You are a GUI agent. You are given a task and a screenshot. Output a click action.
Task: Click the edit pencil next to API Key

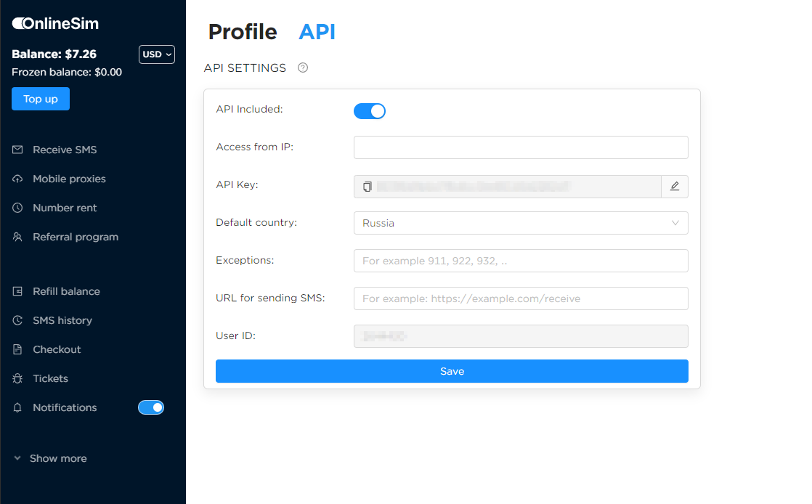[x=675, y=187]
